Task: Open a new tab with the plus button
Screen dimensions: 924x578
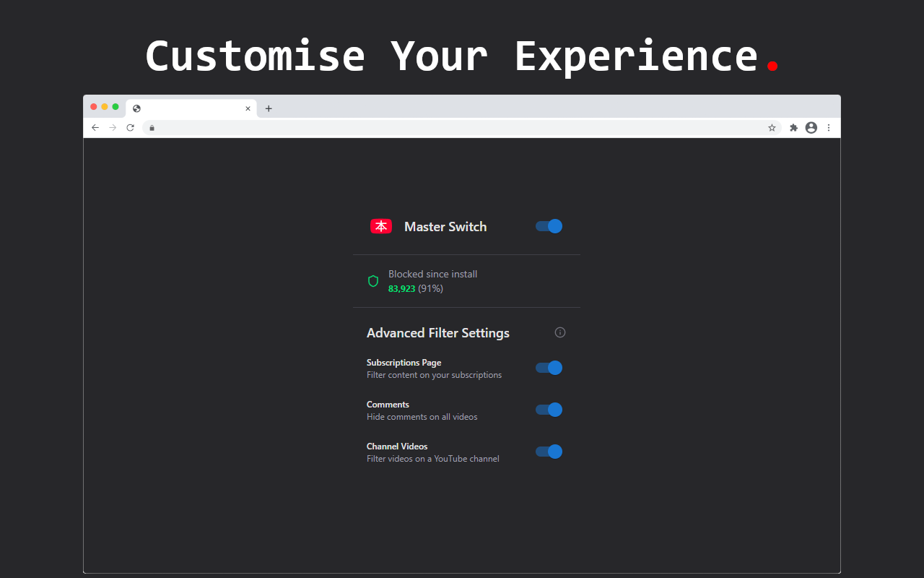Action: [x=269, y=108]
